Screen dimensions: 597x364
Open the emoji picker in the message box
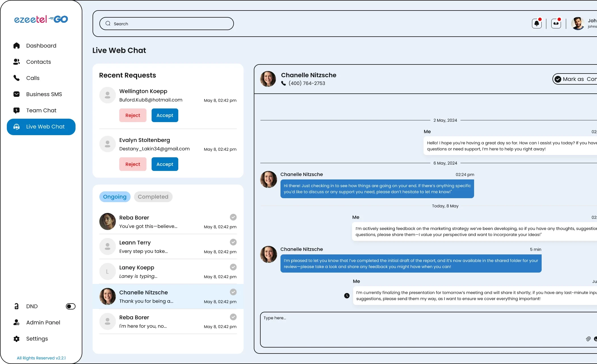coord(595,339)
